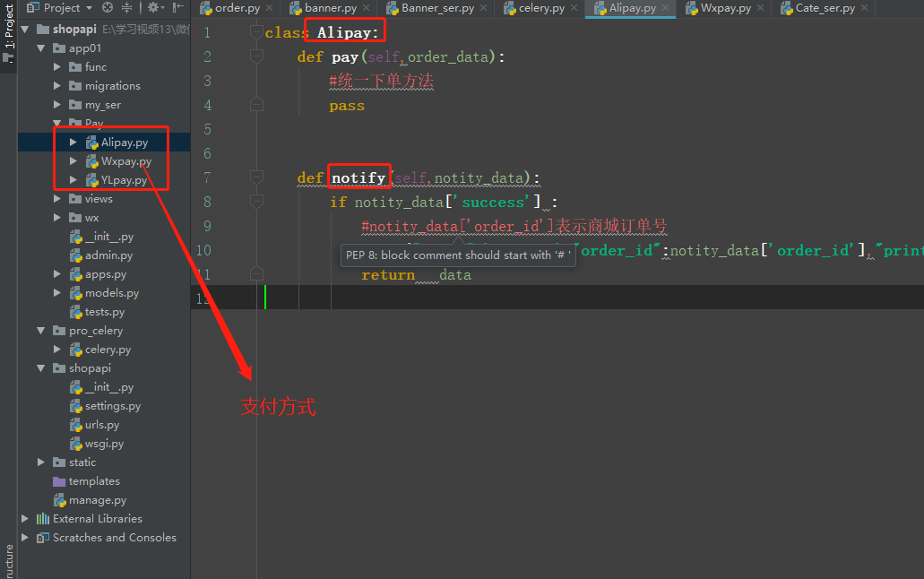Click the External Libraries icon
Screen dimensions: 924x579
(x=42, y=519)
